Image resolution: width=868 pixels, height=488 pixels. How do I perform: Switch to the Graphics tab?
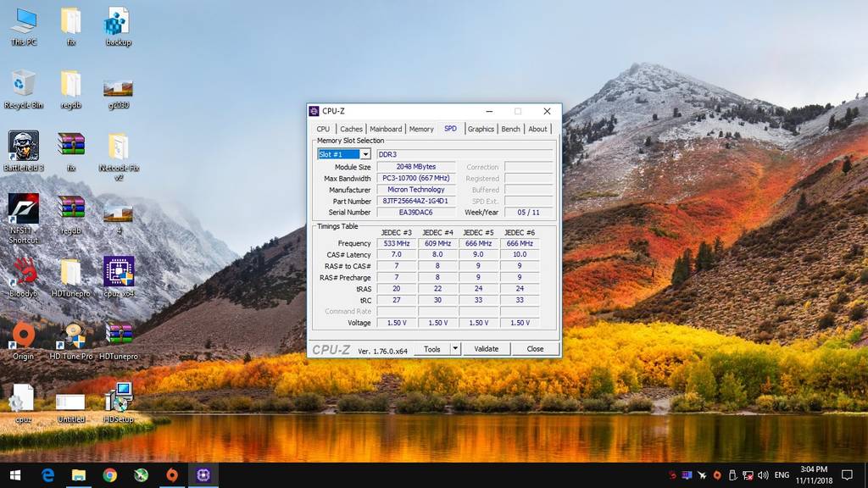click(x=481, y=129)
